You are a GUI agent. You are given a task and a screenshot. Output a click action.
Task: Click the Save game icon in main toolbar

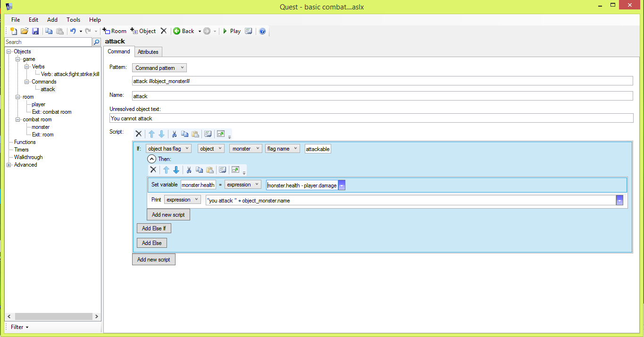click(35, 31)
